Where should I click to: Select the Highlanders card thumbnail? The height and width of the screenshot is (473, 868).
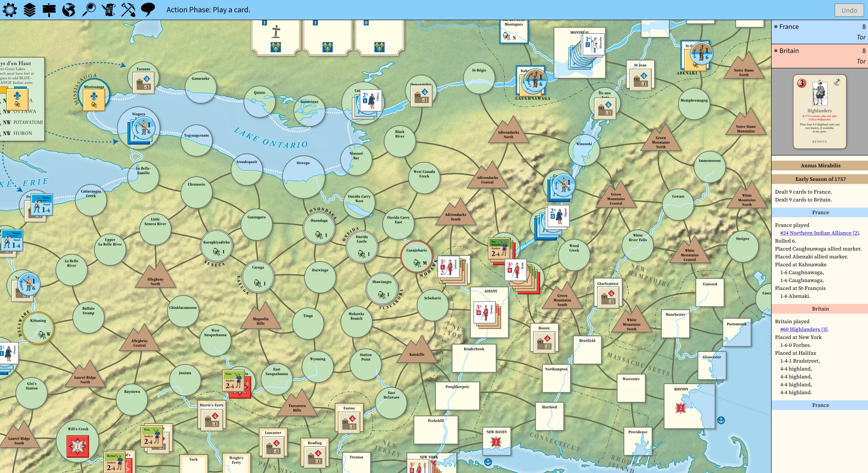(819, 112)
